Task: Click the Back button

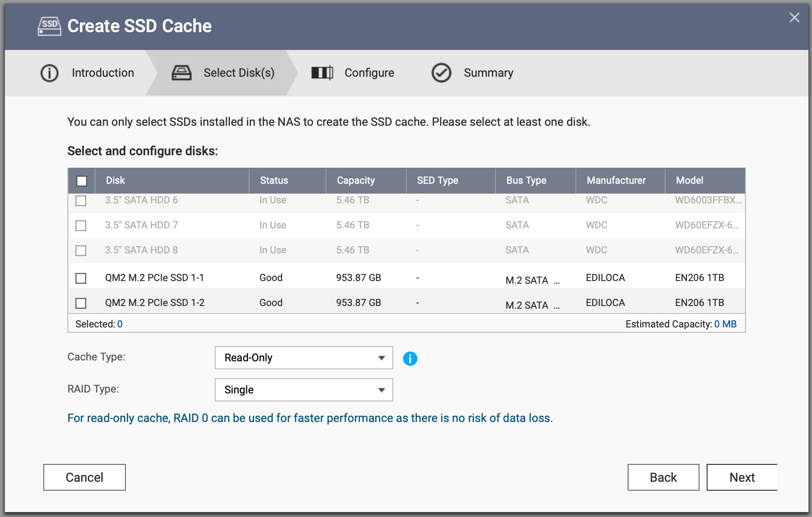Action: point(663,477)
